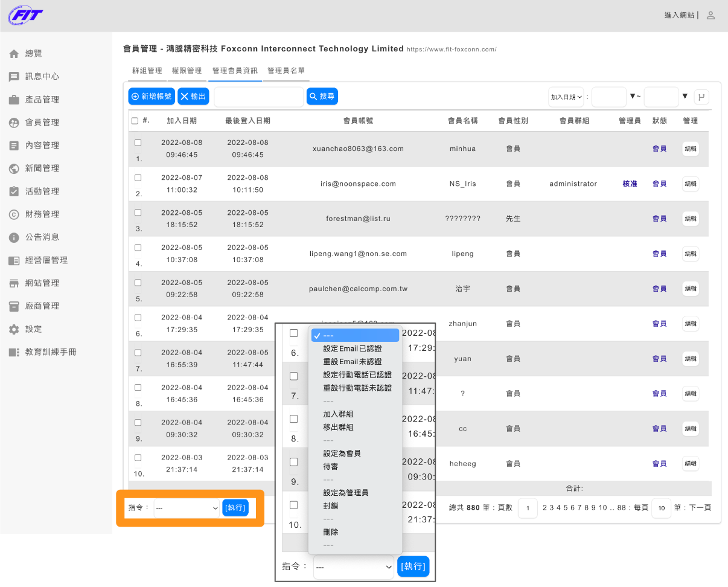Choose 設定Email已認證 in the command menu
Viewport: 728px width, 587px height.
tap(353, 348)
